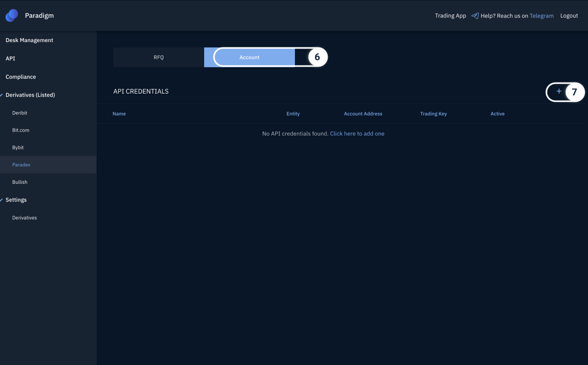
Task: Click the Trading Key column header
Action: [433, 114]
